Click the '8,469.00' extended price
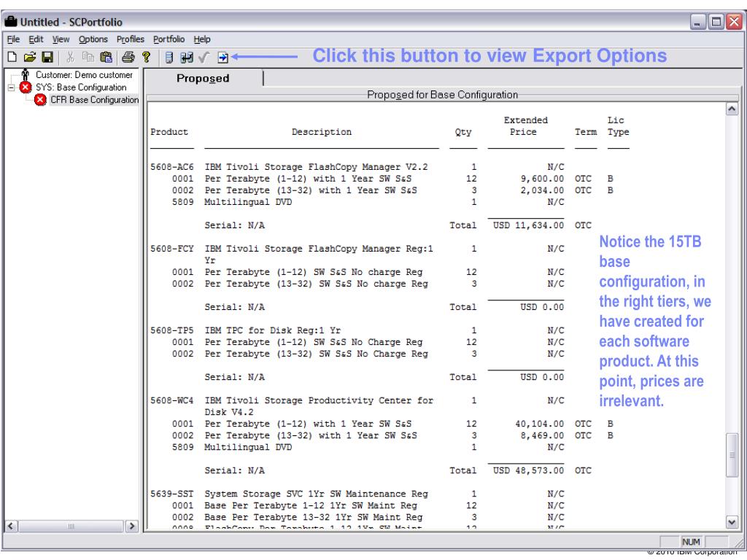 (x=542, y=435)
